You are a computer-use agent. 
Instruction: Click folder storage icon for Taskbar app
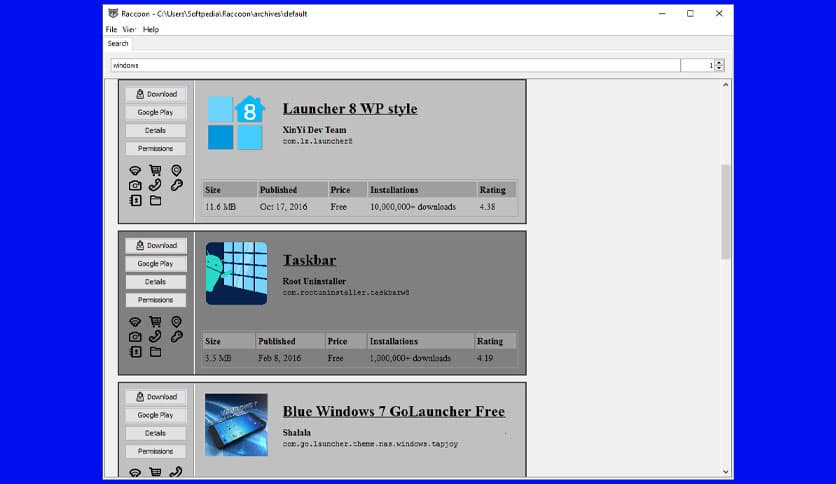point(155,352)
